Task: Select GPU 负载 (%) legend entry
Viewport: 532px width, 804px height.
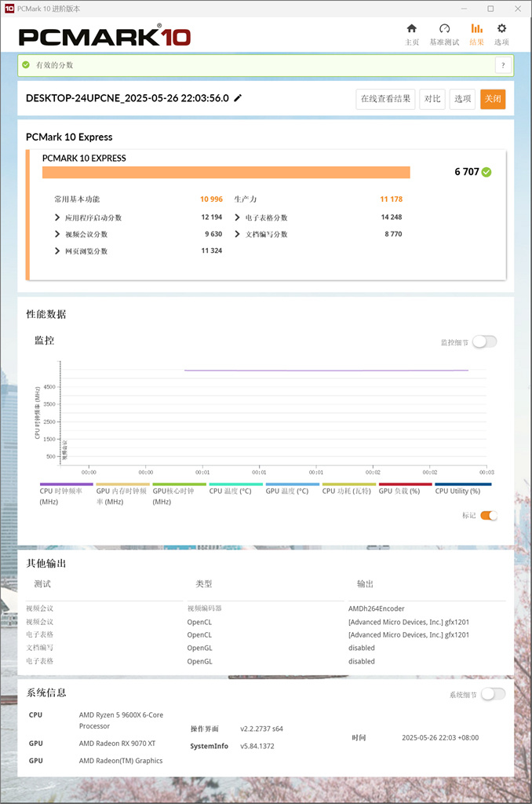Action: 405,488
